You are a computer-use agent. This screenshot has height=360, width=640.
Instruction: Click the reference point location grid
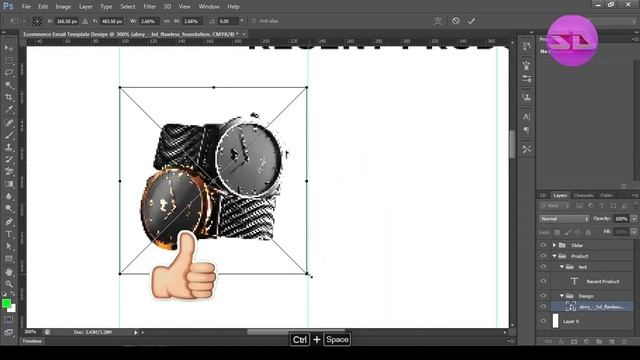(x=37, y=21)
